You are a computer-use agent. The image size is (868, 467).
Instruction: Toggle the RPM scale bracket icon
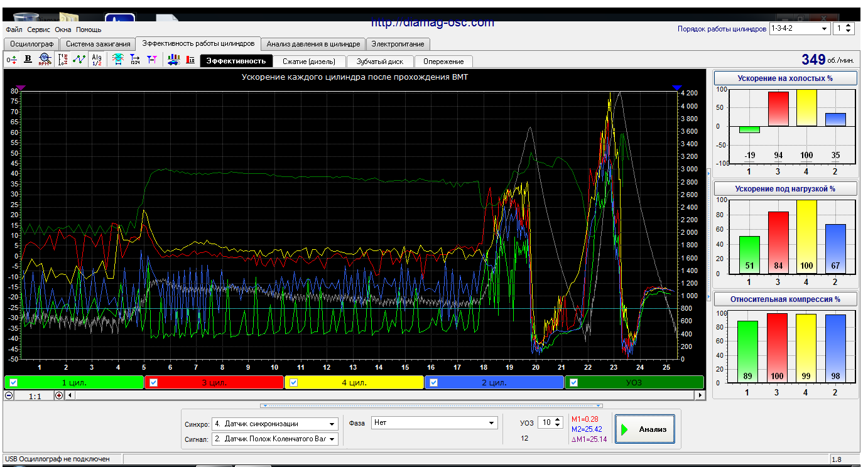[x=62, y=60]
